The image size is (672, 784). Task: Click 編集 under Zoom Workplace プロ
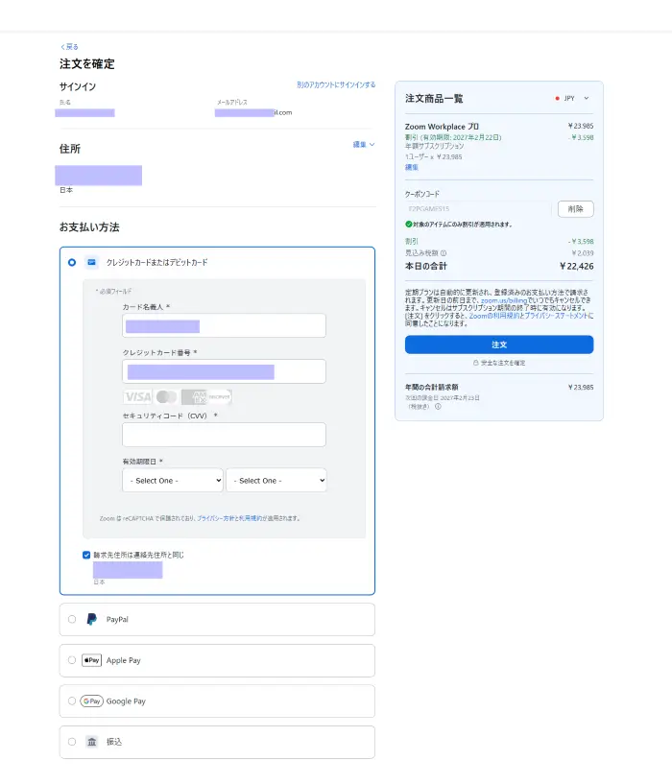(411, 168)
